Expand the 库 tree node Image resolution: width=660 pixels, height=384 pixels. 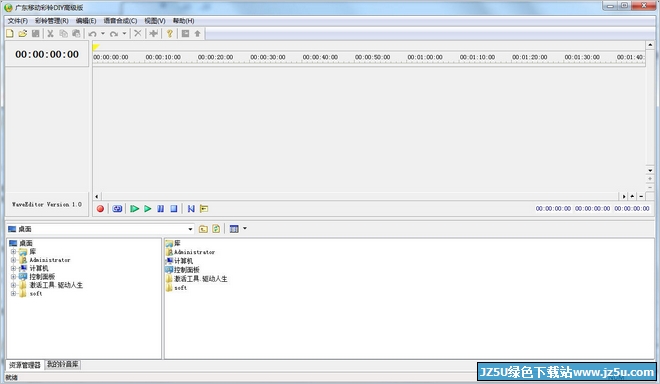(x=13, y=252)
